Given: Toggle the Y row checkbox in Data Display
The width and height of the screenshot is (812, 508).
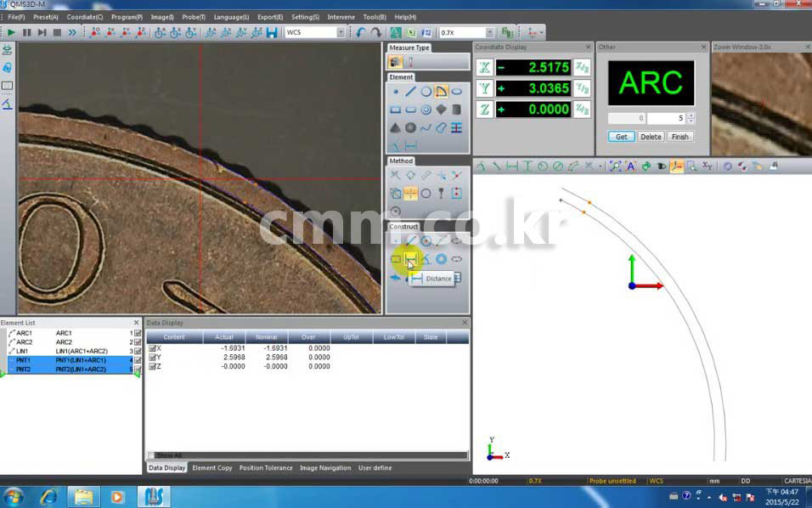Looking at the screenshot, I should click(152, 358).
